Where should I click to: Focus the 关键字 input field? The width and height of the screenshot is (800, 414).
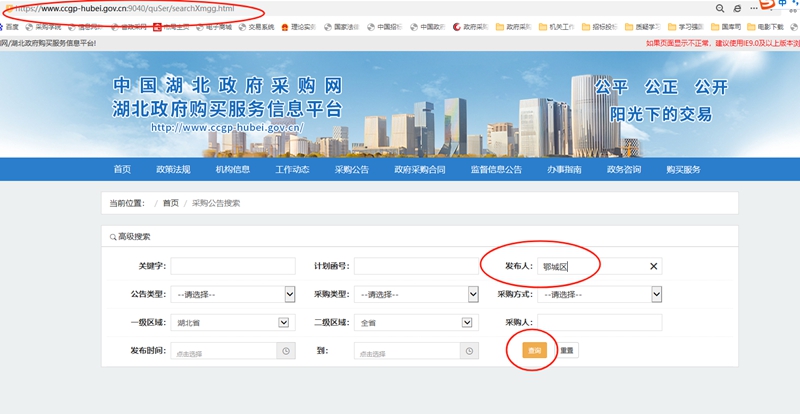233,266
